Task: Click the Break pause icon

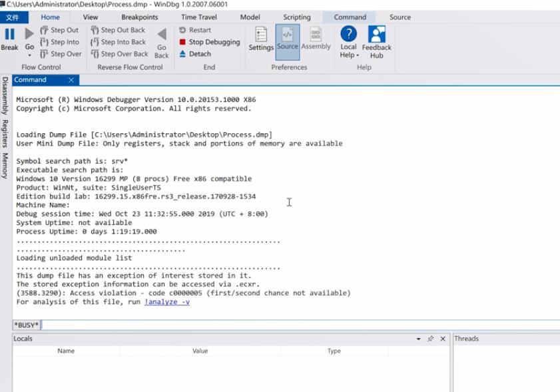Action: [9, 34]
